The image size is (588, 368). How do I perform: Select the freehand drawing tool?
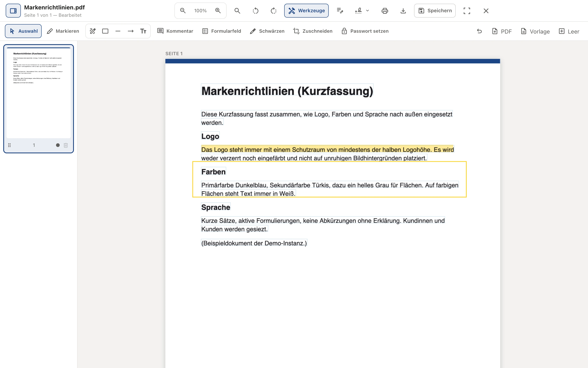[x=92, y=31]
